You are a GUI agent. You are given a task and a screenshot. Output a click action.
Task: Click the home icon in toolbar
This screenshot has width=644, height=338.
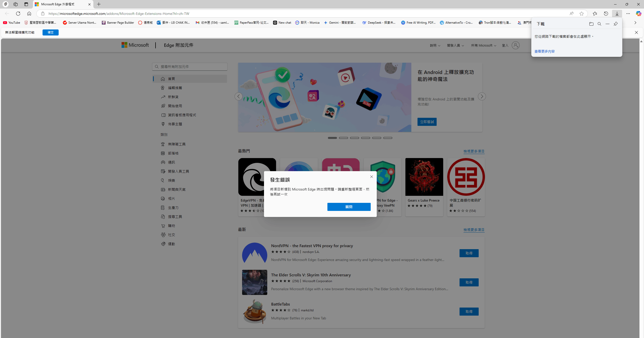(x=29, y=14)
